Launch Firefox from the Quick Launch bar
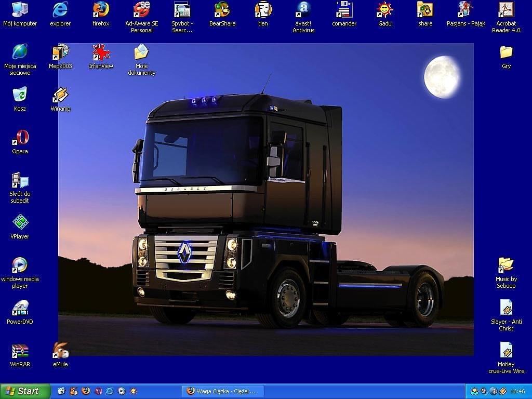 pos(86,391)
